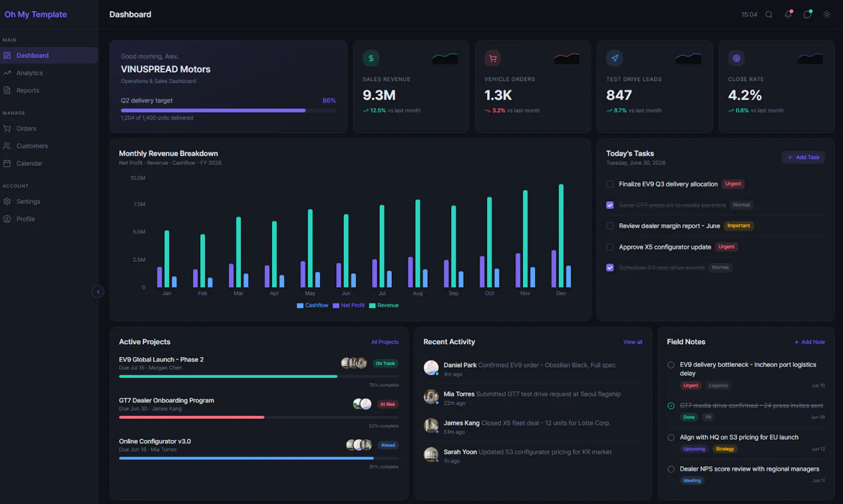Image resolution: width=843 pixels, height=504 pixels.
Task: Click the Vehicle Orders cart icon
Action: pyautogui.click(x=493, y=58)
